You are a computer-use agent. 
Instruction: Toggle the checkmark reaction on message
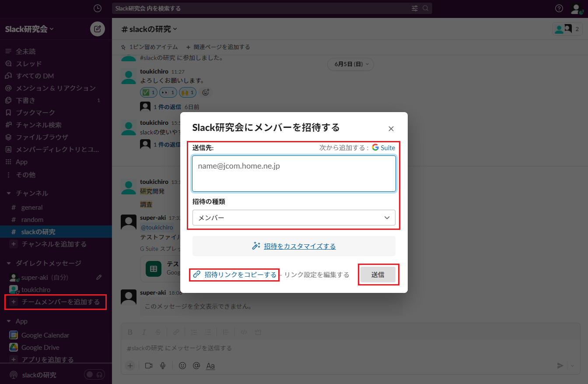tap(148, 92)
